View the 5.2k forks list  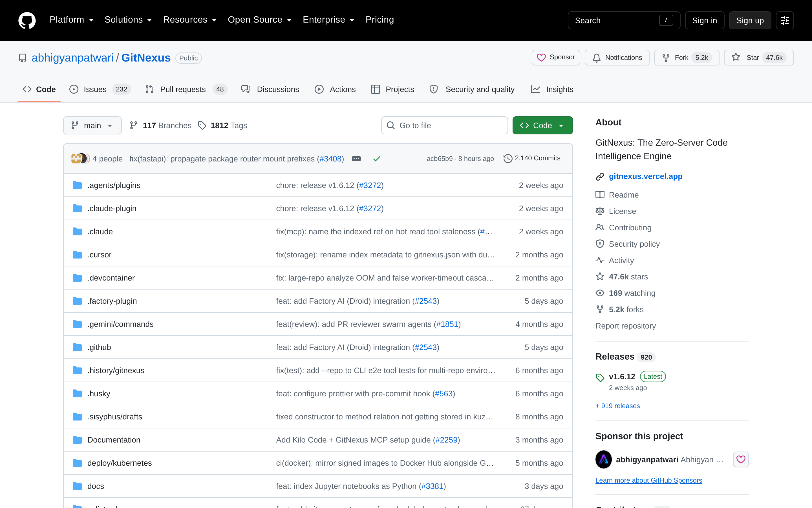(620, 309)
